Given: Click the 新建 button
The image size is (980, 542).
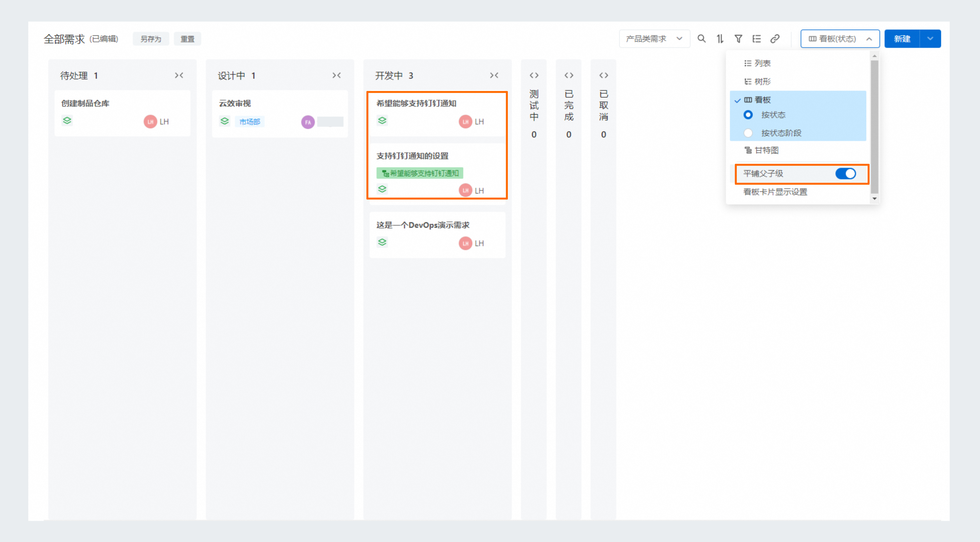Looking at the screenshot, I should pos(902,38).
